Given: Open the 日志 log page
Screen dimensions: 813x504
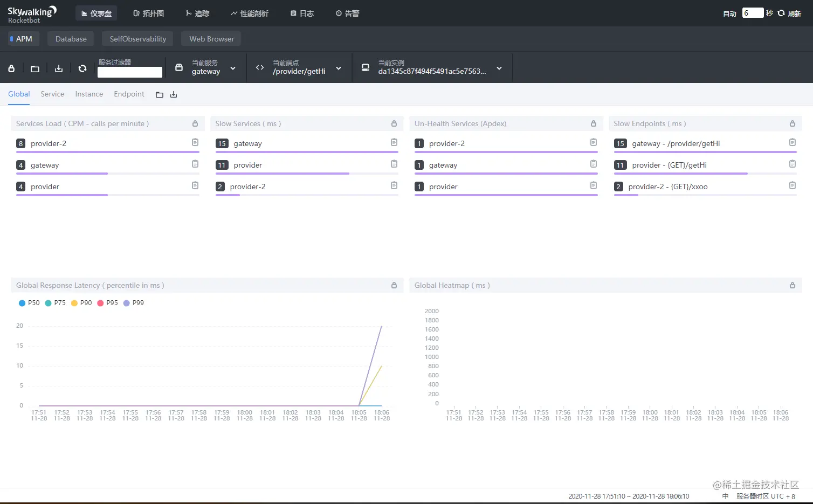Looking at the screenshot, I should tap(302, 13).
